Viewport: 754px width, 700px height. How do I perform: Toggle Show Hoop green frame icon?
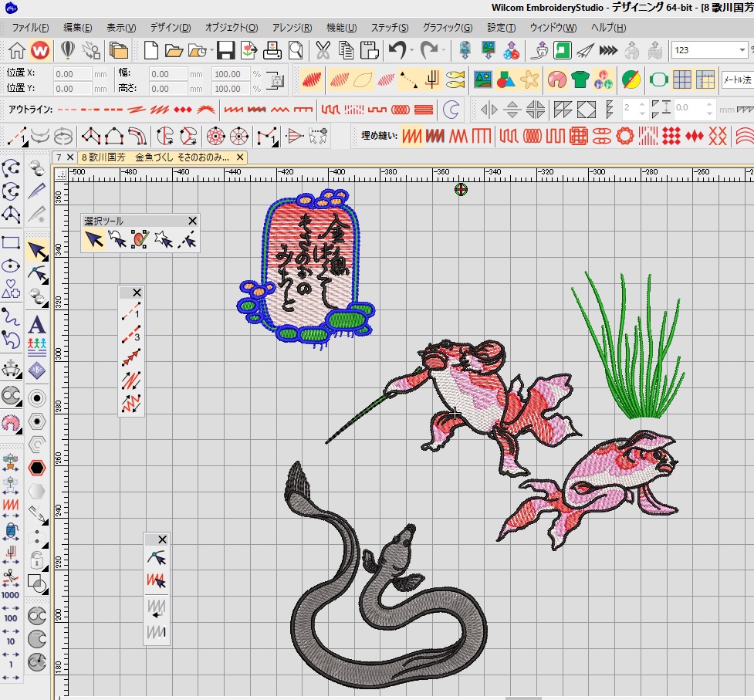click(658, 79)
